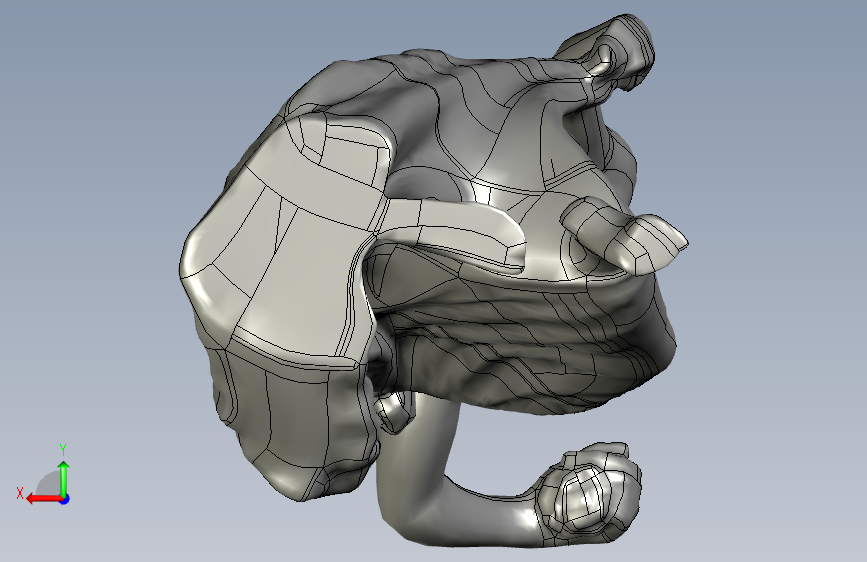Click the blue Z axis dot on the triad

point(65,499)
